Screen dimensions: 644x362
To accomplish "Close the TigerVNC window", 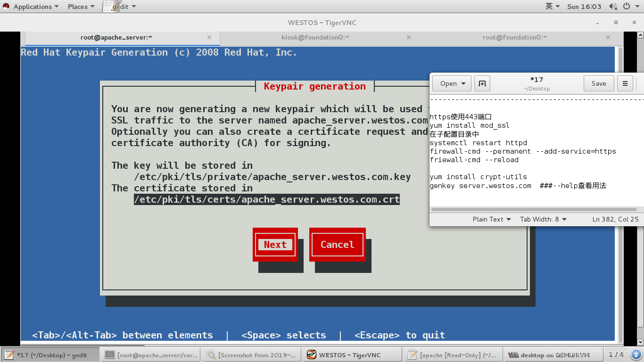I will coord(633,23).
